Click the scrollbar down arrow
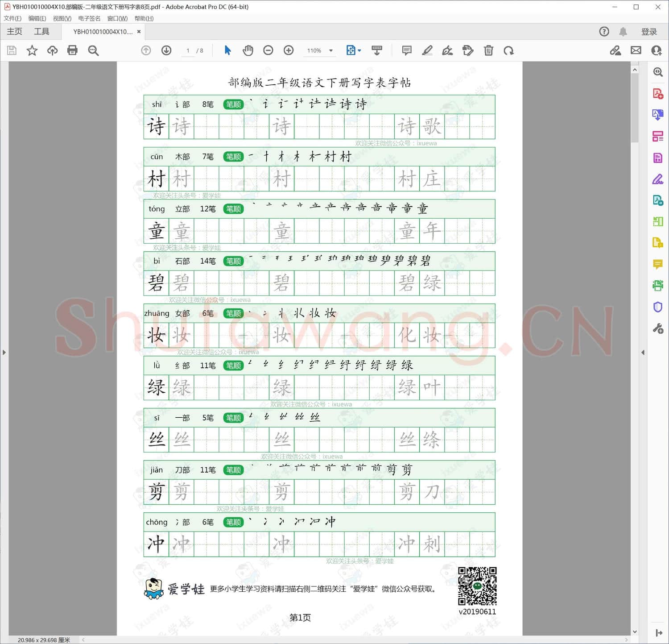 (635, 632)
